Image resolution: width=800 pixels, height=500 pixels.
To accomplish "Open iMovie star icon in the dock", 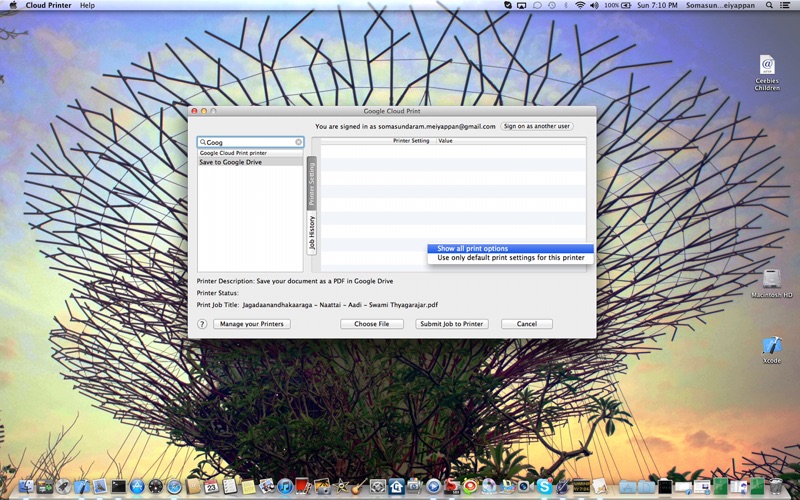I will coord(340,487).
